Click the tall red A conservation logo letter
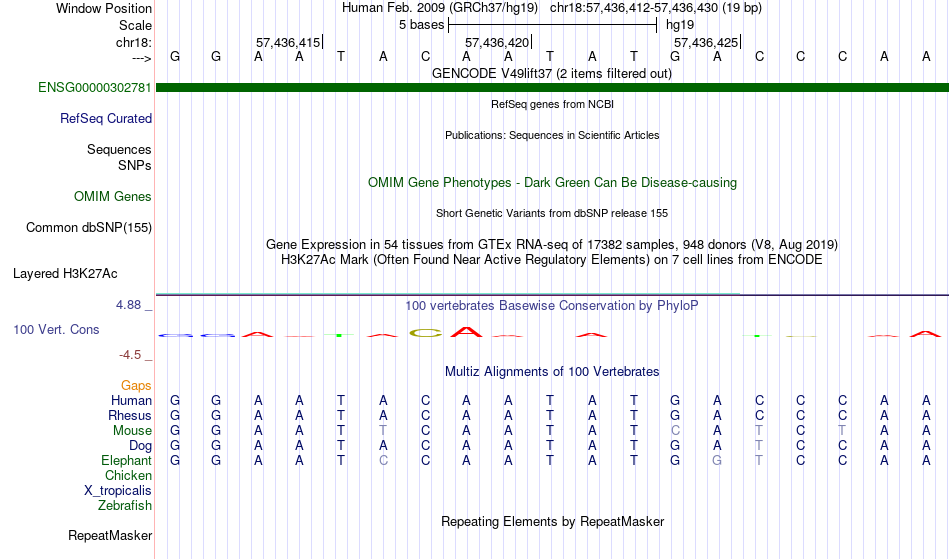Image resolution: width=950 pixels, height=559 pixels. tap(467, 332)
